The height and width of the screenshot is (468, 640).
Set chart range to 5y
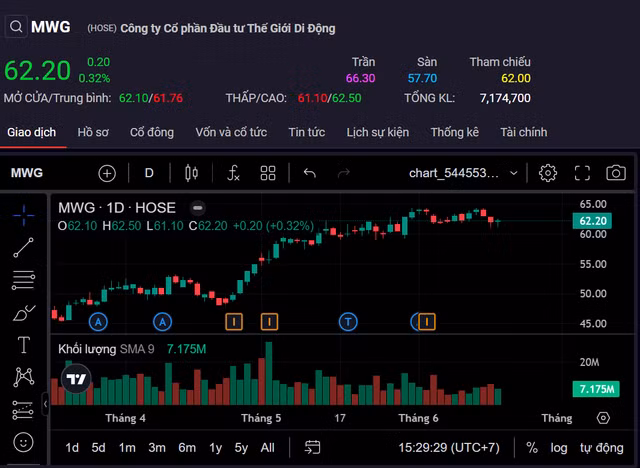click(x=241, y=448)
